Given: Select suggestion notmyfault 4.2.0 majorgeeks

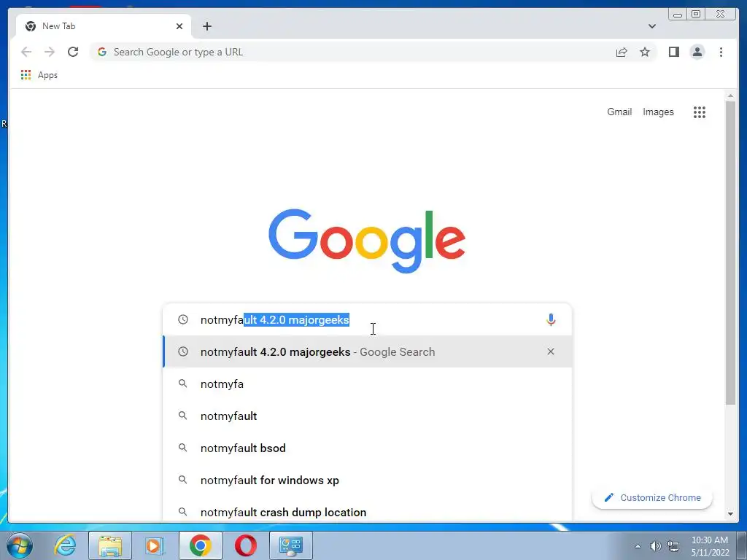Looking at the screenshot, I should click(368, 351).
